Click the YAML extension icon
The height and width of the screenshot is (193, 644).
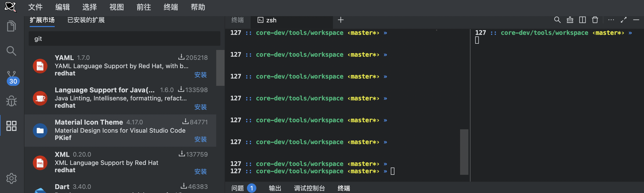[40, 66]
